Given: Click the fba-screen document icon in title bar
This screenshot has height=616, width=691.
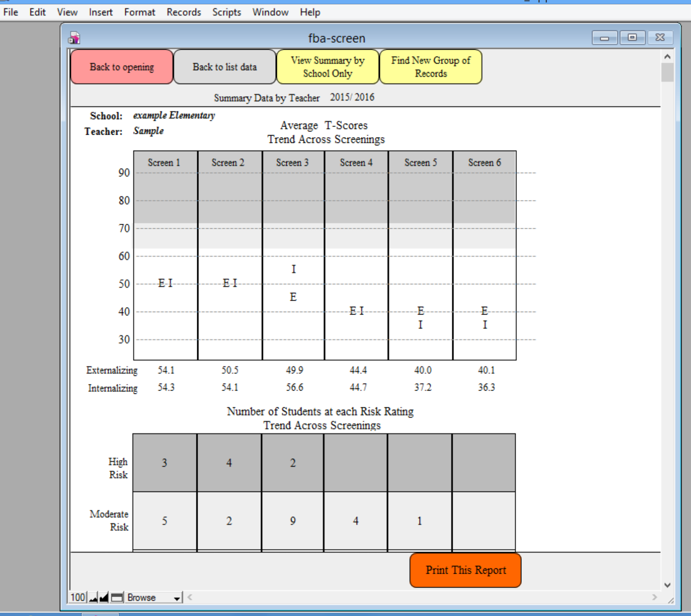Looking at the screenshot, I should (x=74, y=37).
